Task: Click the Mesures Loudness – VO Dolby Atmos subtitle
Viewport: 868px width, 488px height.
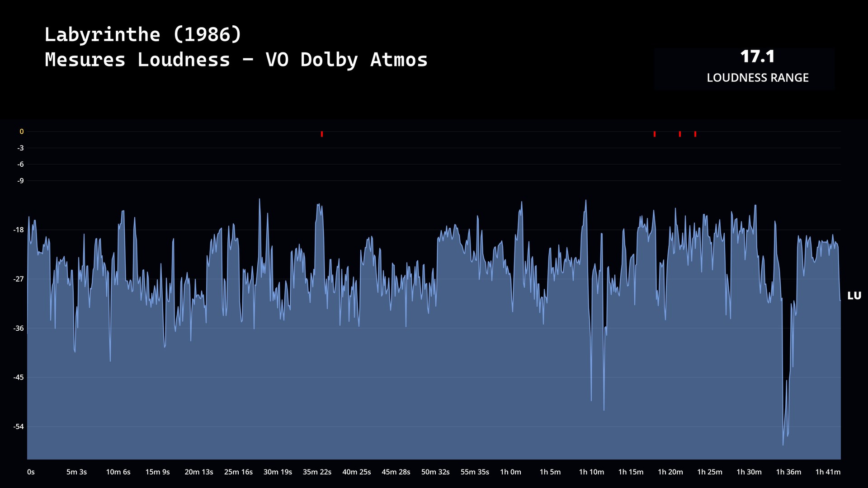Action: 236,60
